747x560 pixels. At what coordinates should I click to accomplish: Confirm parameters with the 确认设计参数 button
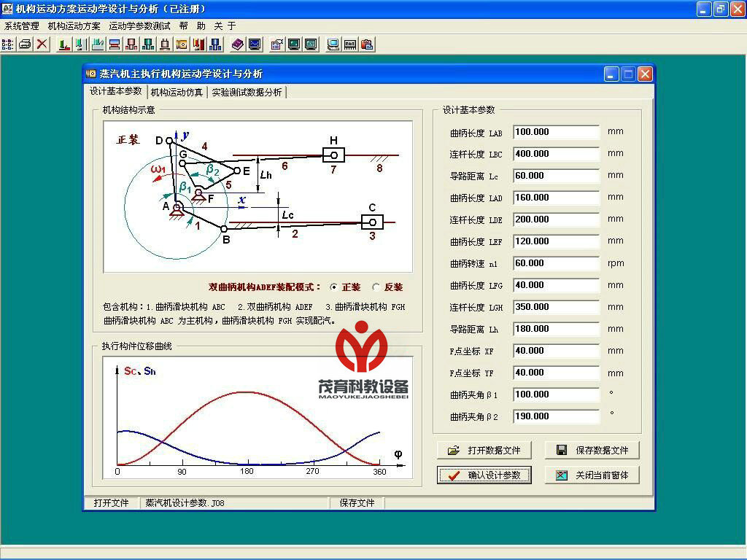[x=484, y=475]
